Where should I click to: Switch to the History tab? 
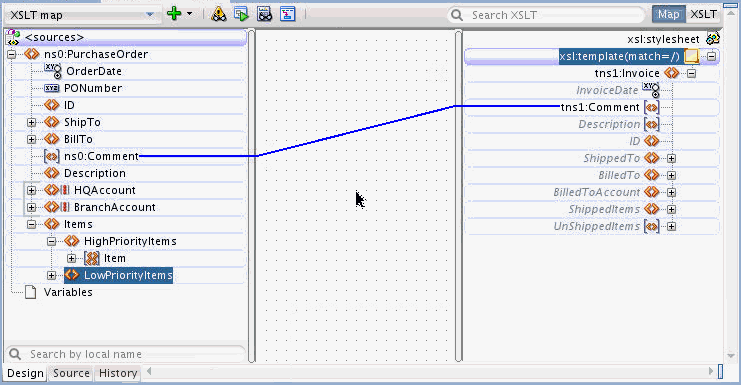tap(118, 373)
